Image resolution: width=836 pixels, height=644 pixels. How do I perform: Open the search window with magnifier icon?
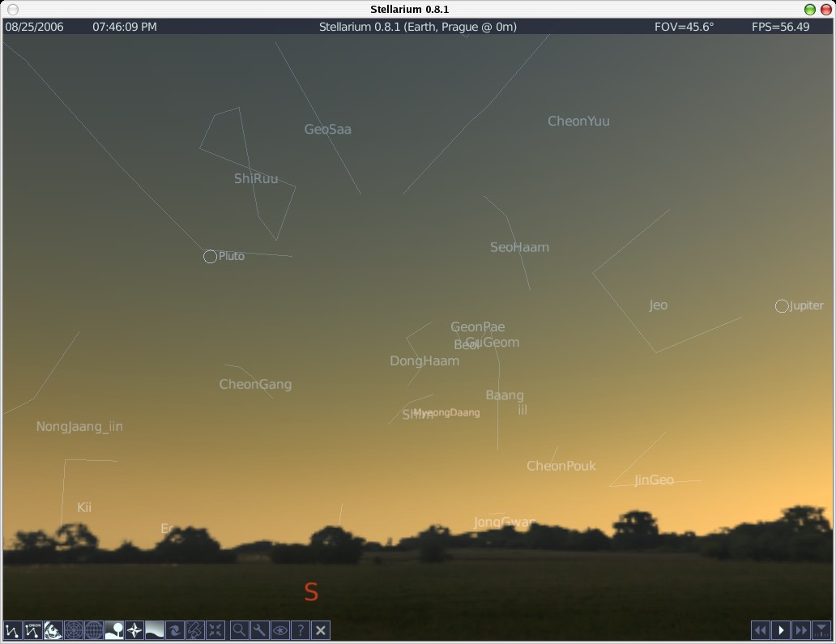(239, 629)
